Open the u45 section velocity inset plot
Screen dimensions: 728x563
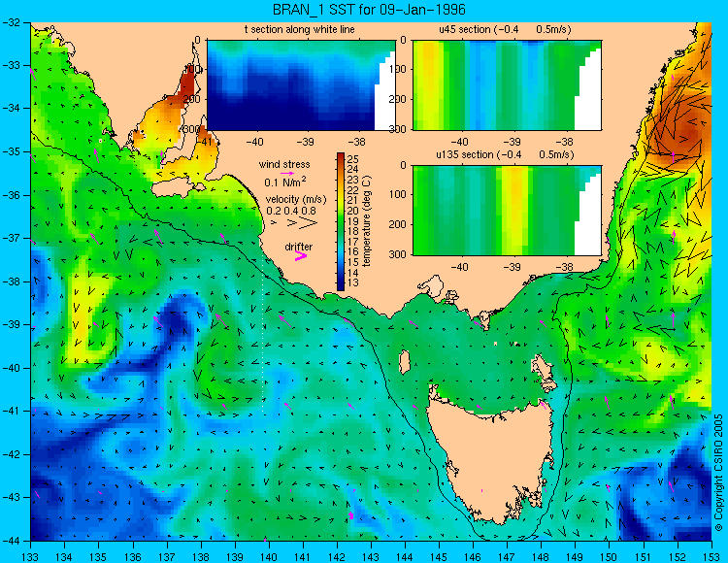click(x=507, y=85)
